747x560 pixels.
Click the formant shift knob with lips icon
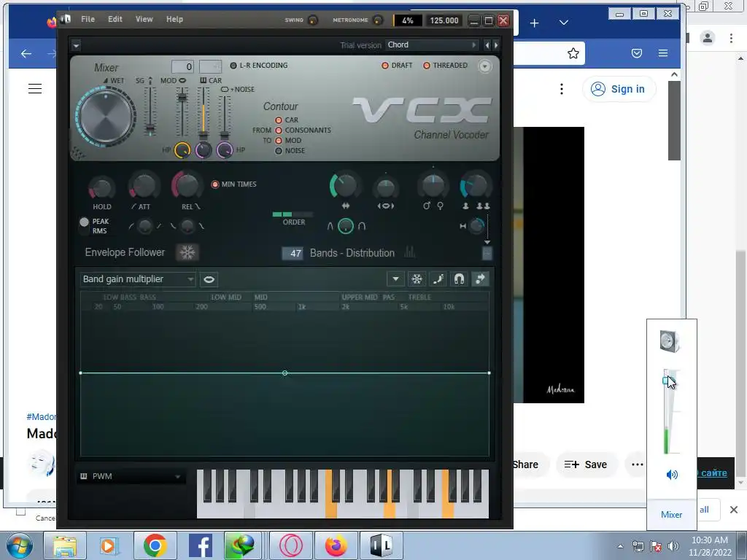pyautogui.click(x=385, y=187)
